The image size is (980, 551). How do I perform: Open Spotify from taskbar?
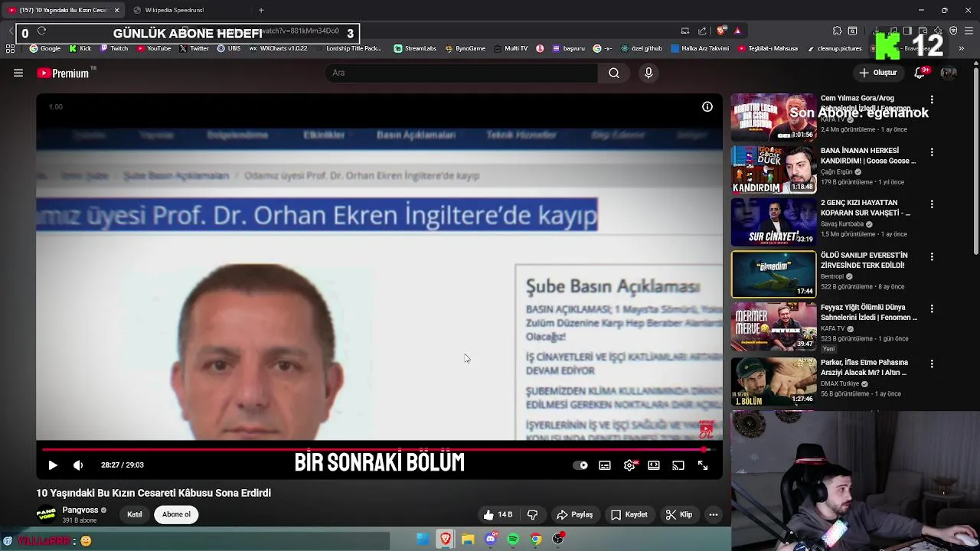(513, 540)
